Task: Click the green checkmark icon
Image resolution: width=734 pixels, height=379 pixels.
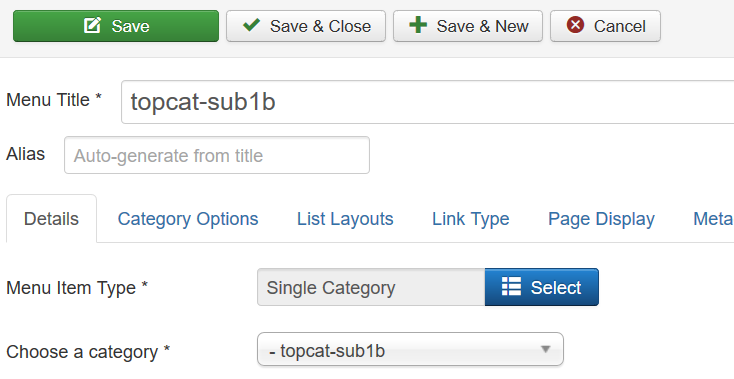Action: click(x=251, y=25)
